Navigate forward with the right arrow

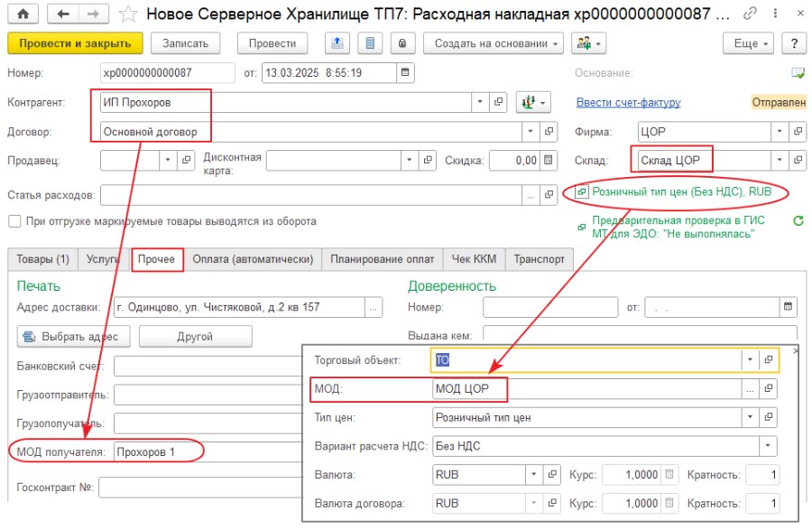[x=93, y=14]
